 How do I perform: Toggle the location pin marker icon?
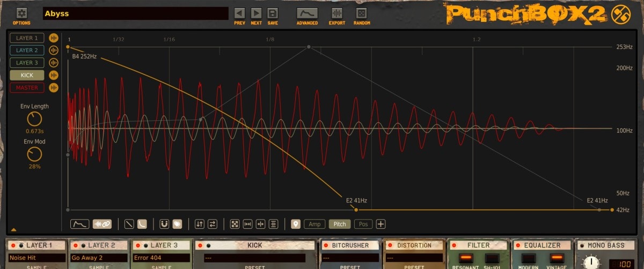click(296, 224)
